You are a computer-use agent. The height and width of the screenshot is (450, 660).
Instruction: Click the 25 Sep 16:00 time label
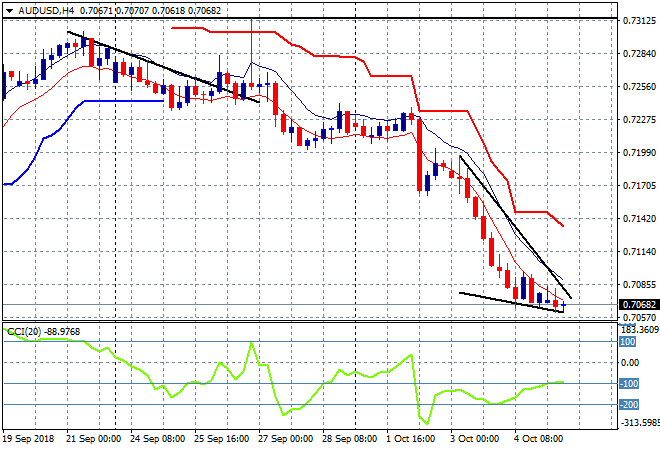pyautogui.click(x=221, y=439)
